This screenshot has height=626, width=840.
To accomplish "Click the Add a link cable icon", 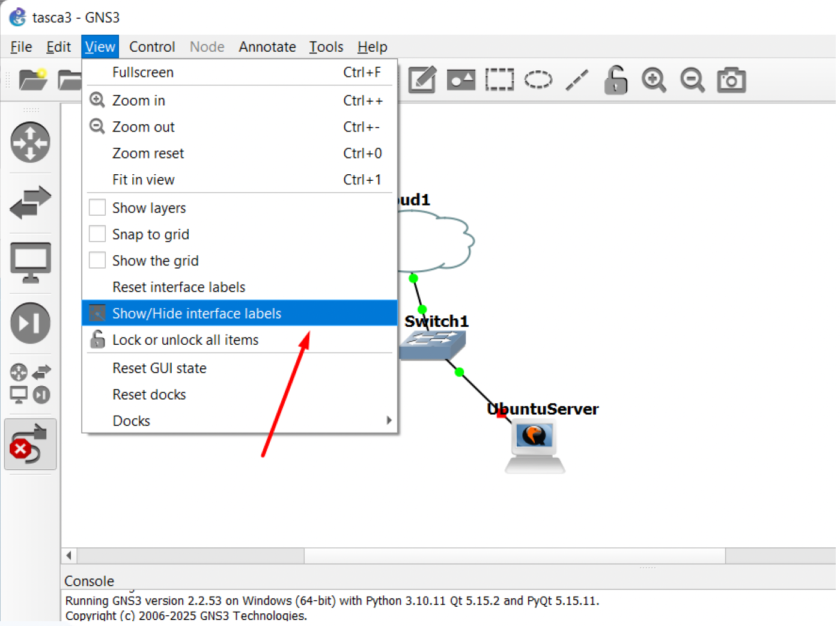I will click(30, 445).
